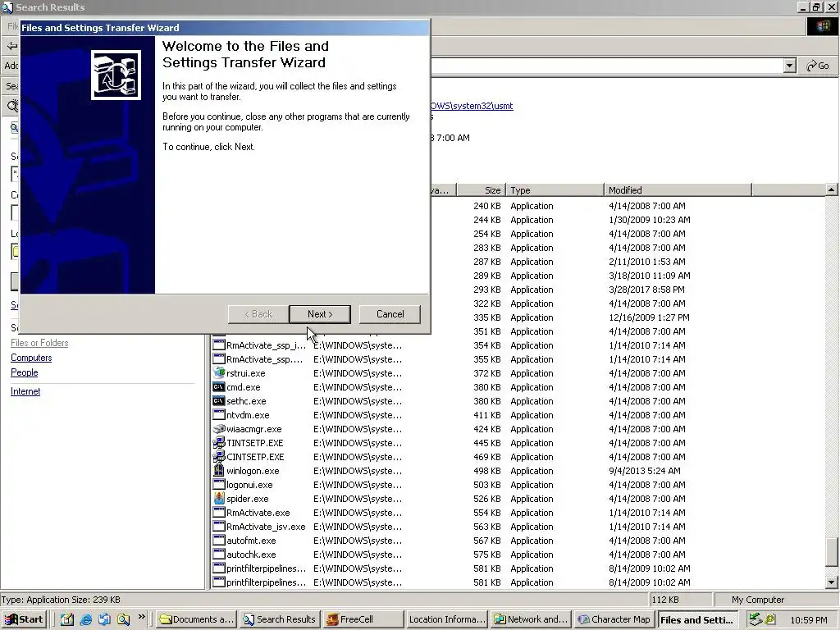Select the autofmt.exe icon

pyautogui.click(x=218, y=541)
